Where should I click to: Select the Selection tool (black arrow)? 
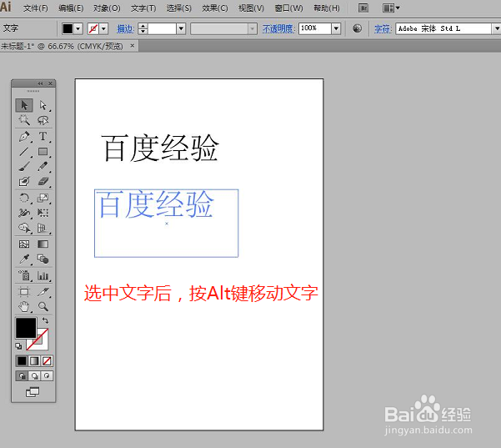click(24, 105)
